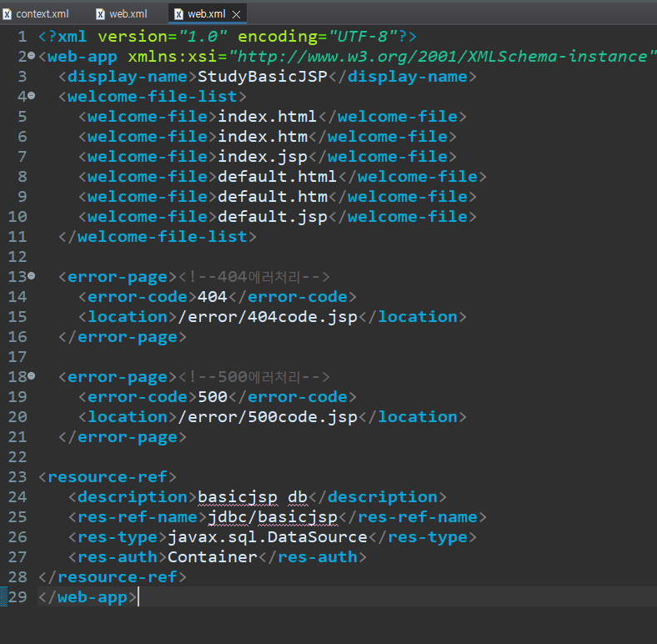Viewport: 657px width, 644px height.
Task: Click line number 12 in gutter
Action: tap(18, 256)
